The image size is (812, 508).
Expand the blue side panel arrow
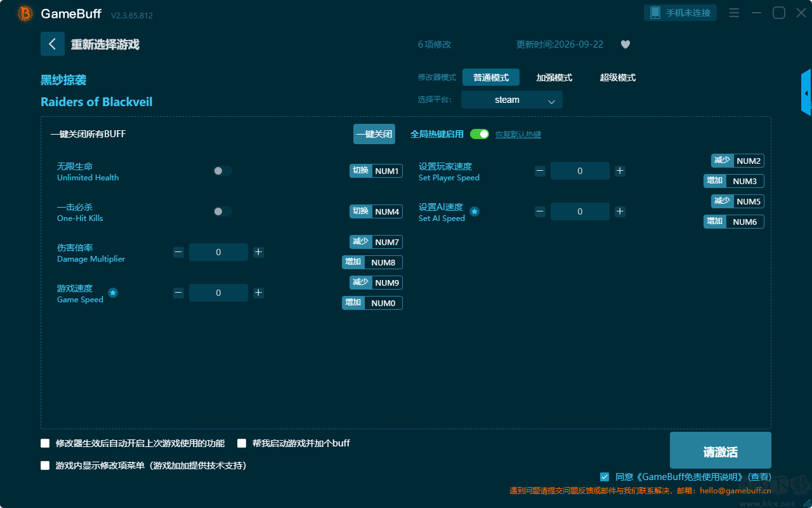click(x=806, y=93)
